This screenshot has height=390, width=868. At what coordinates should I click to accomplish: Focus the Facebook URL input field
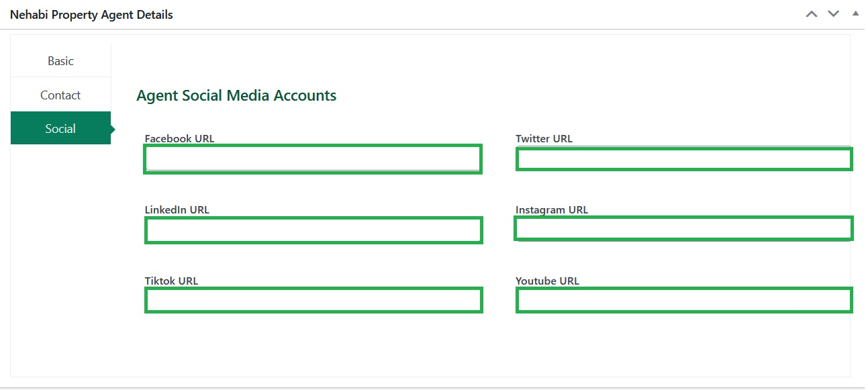[x=313, y=159]
